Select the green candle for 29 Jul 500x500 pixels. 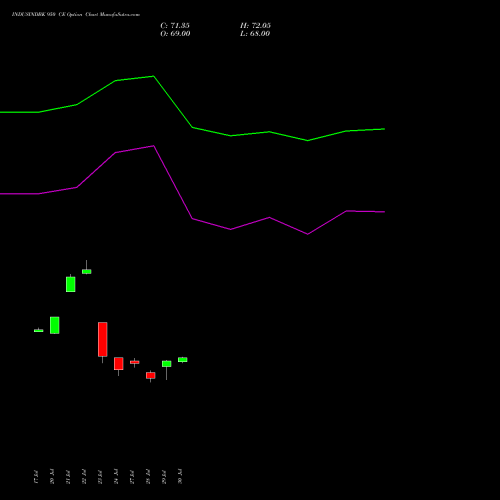pos(167,364)
